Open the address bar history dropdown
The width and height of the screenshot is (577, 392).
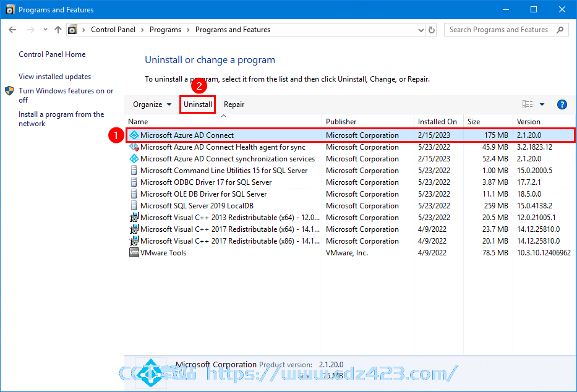point(421,30)
